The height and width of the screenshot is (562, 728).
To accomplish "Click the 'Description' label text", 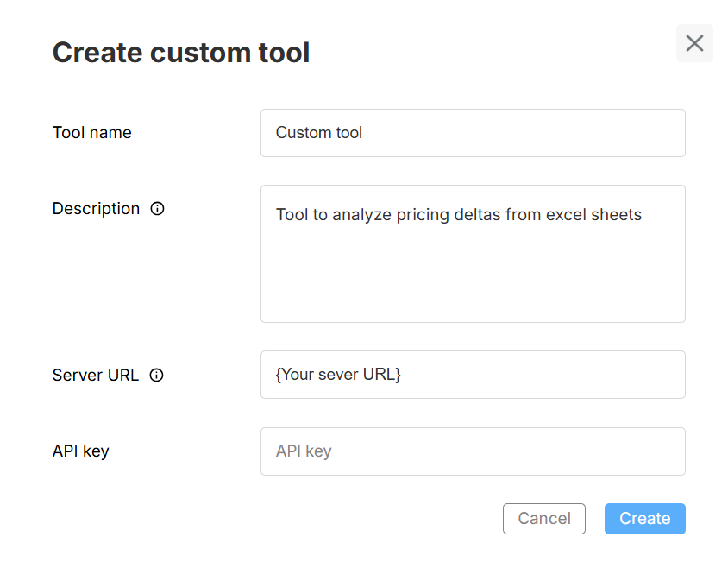I will (96, 209).
